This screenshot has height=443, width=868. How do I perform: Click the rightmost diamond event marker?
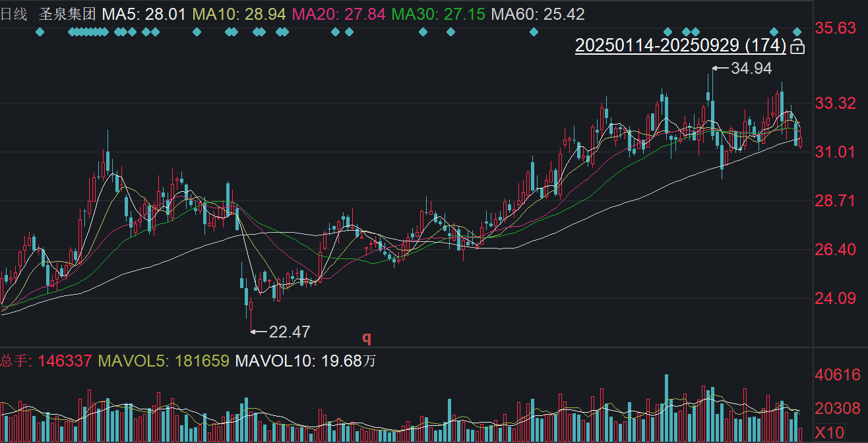click(x=797, y=32)
